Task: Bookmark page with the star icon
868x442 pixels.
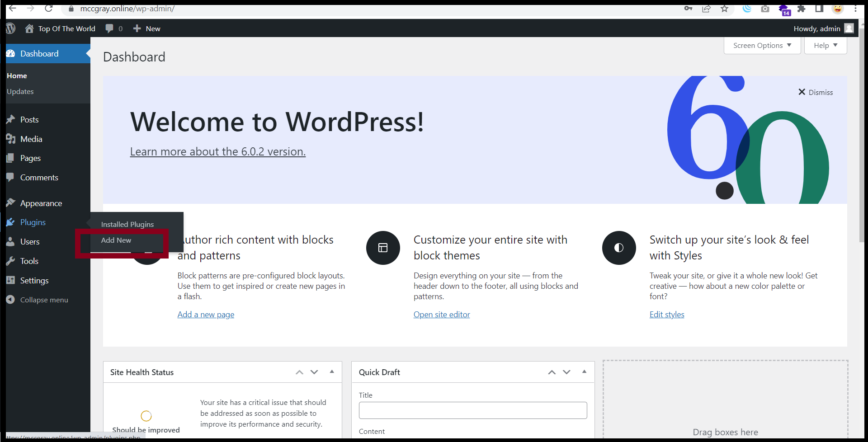Action: pyautogui.click(x=725, y=9)
